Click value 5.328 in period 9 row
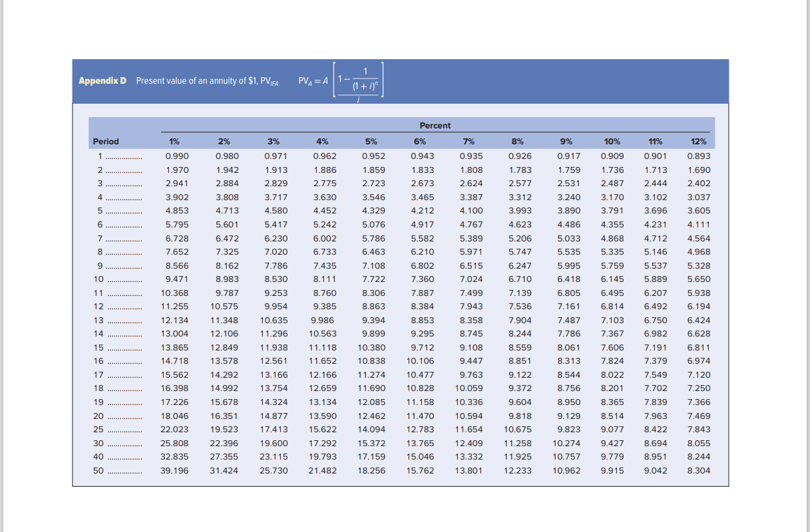The width and height of the screenshot is (810, 532). [x=699, y=265]
